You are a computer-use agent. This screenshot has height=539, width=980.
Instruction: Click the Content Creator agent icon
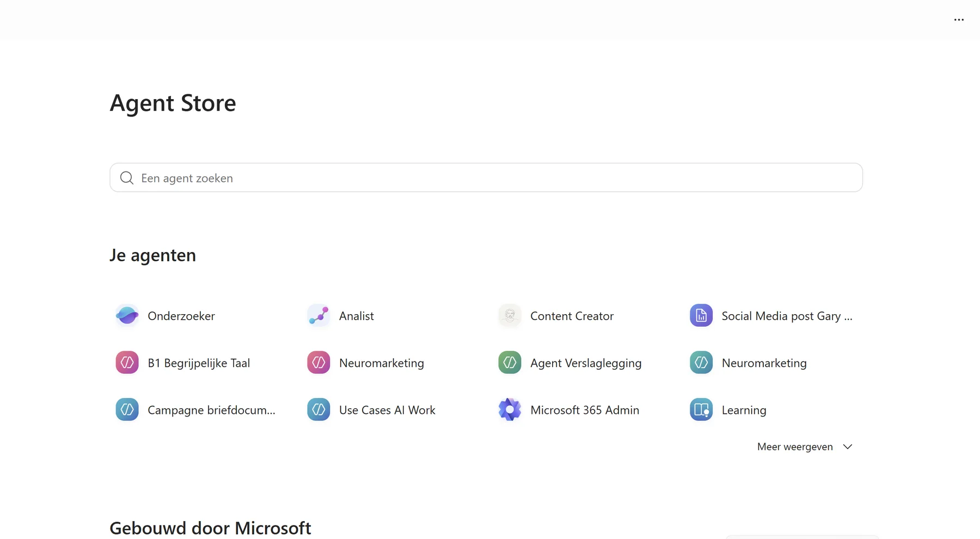coord(510,316)
